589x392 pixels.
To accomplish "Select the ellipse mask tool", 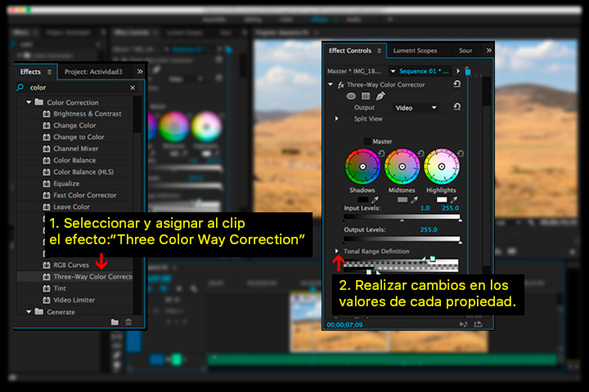I will [351, 96].
